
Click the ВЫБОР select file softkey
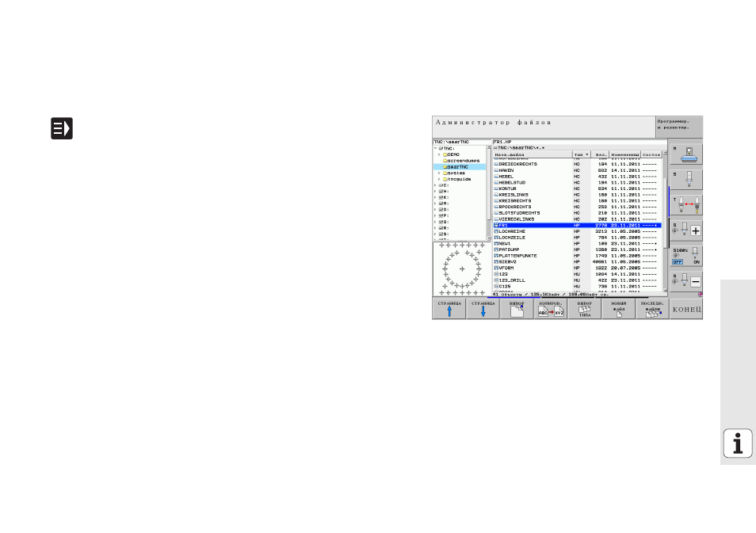(x=517, y=309)
